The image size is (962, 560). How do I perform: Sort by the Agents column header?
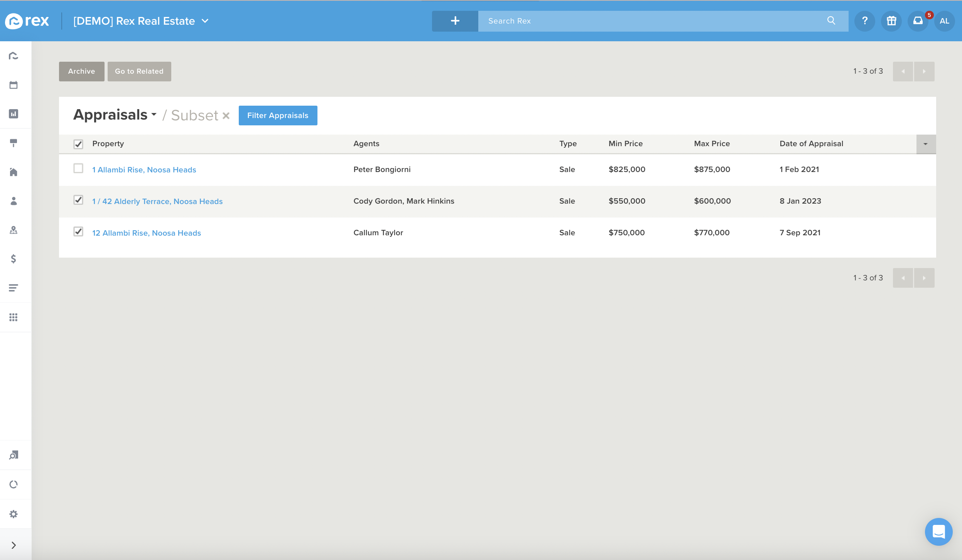[x=366, y=143]
